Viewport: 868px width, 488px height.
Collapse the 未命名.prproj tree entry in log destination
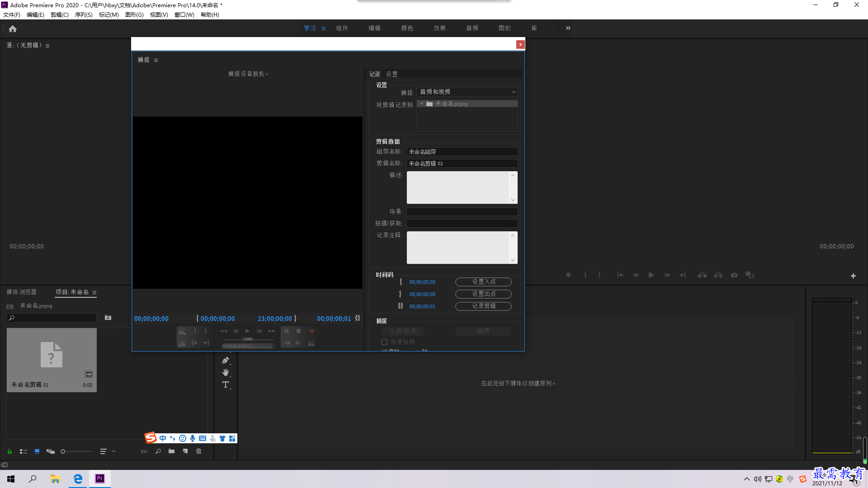coord(421,103)
